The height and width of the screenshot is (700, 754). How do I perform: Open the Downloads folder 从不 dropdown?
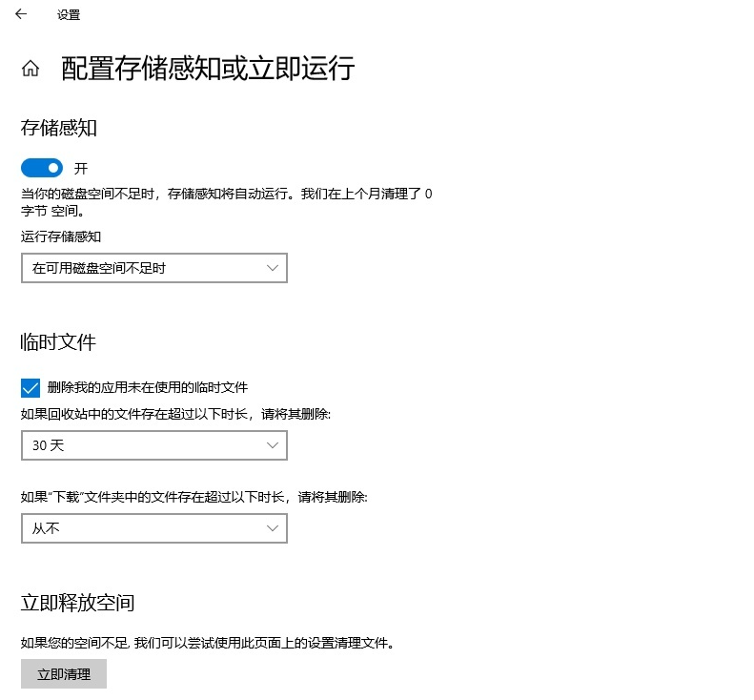[154, 528]
